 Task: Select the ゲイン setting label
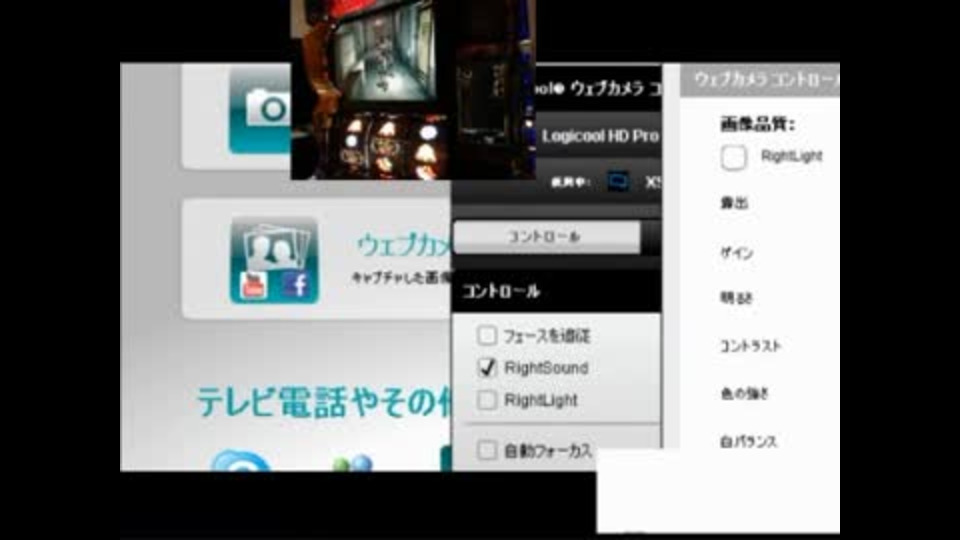click(737, 252)
